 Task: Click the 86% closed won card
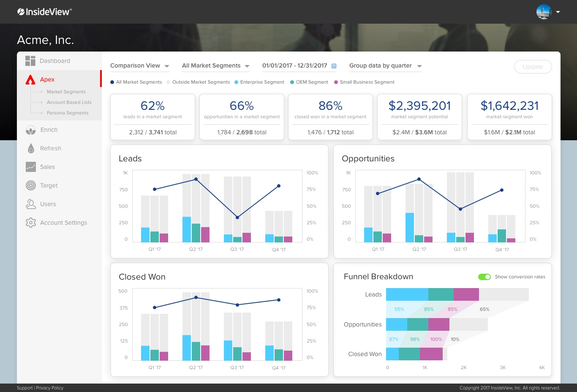pos(331,117)
